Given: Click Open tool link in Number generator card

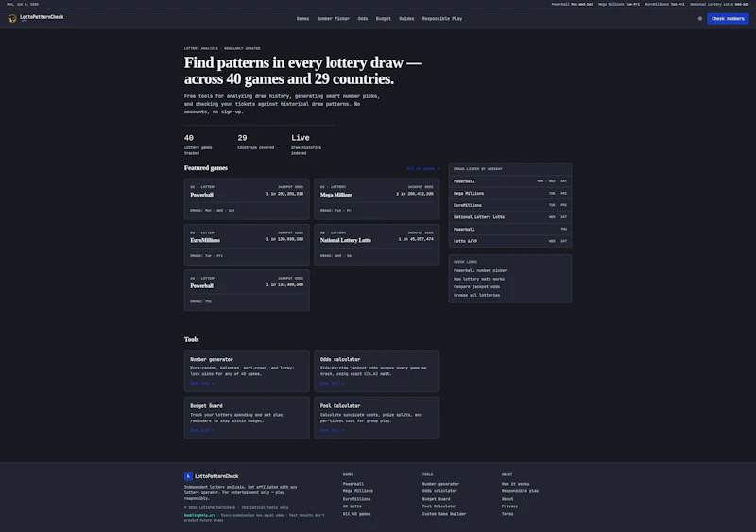Looking at the screenshot, I should pos(202,384).
